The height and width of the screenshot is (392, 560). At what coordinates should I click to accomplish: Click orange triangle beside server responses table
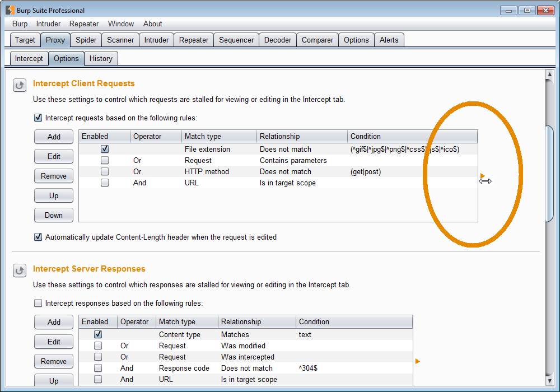[x=418, y=361]
